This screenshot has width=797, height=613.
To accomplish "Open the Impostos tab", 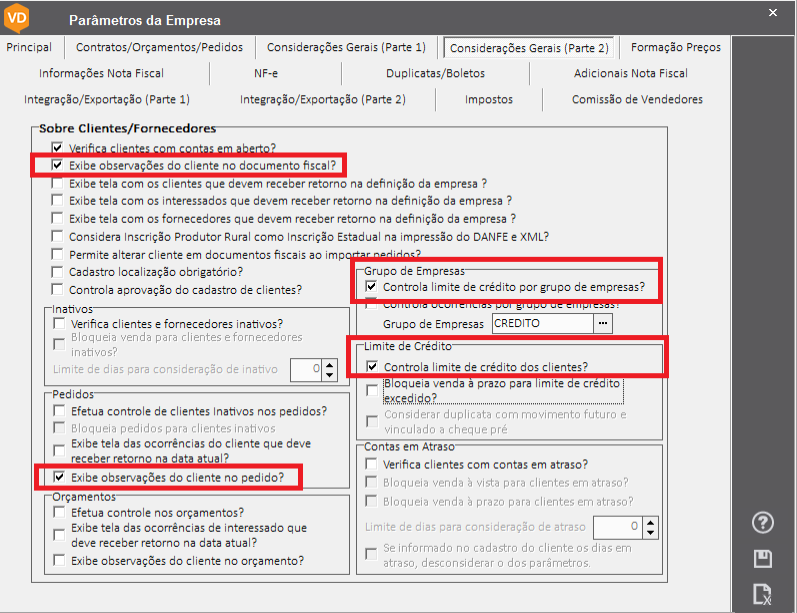I will click(488, 99).
